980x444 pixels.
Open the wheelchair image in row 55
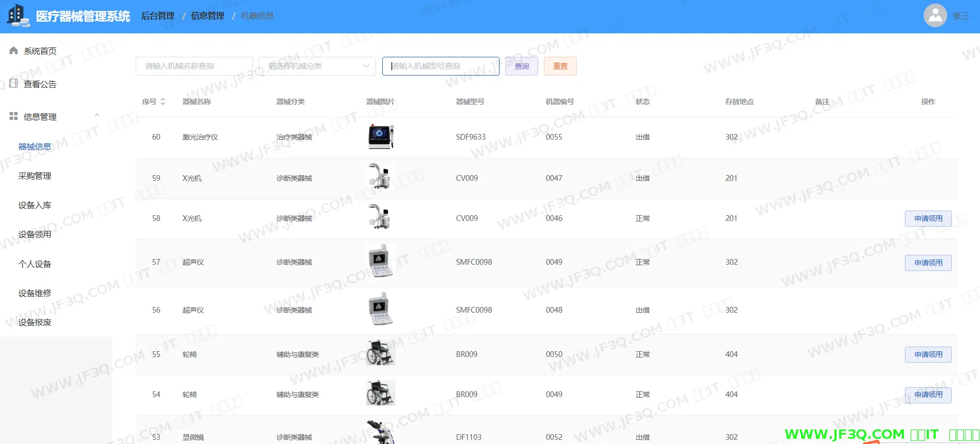point(380,354)
